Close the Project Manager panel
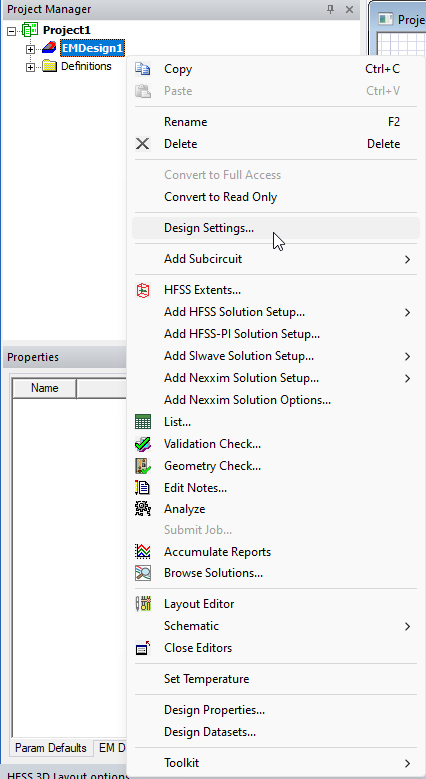This screenshot has width=426, height=779. pos(349,9)
